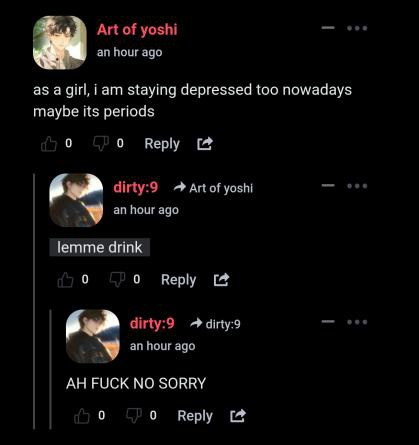
Task: Share the Art of yoshi comment
Action: pyautogui.click(x=204, y=144)
